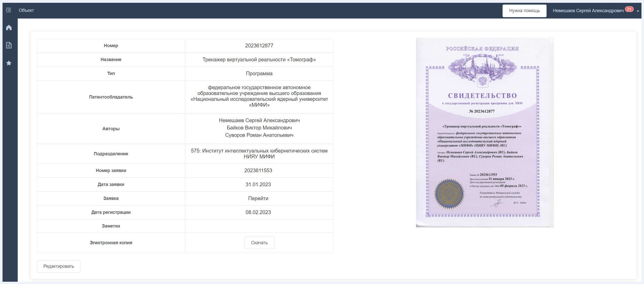Viewport: 644px width, 284px height.
Task: Follow the "Перейти" link to the application
Action: 258,198
